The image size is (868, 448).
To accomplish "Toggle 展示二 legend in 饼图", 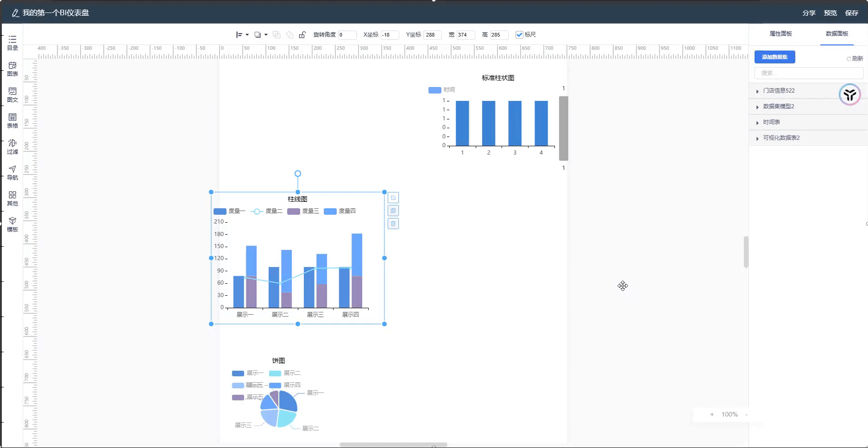I will (285, 373).
